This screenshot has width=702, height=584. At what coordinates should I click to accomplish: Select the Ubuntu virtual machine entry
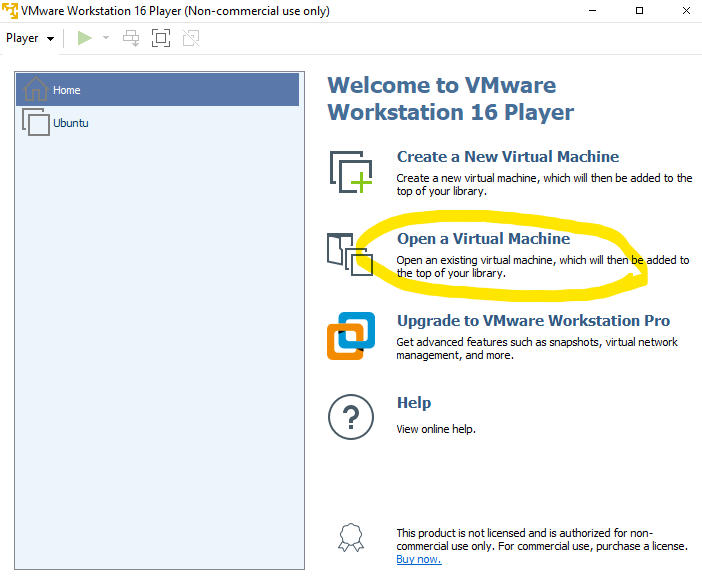pyautogui.click(x=158, y=123)
